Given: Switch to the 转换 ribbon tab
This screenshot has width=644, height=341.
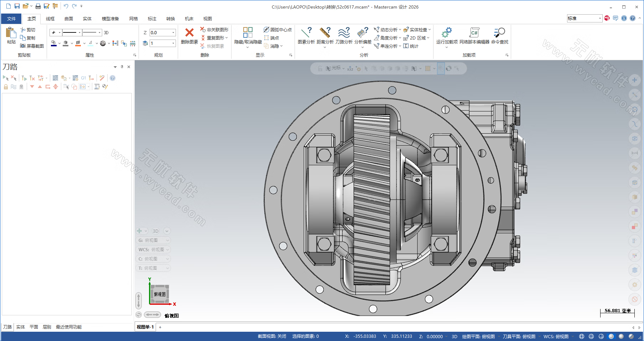Looking at the screenshot, I should 170,19.
